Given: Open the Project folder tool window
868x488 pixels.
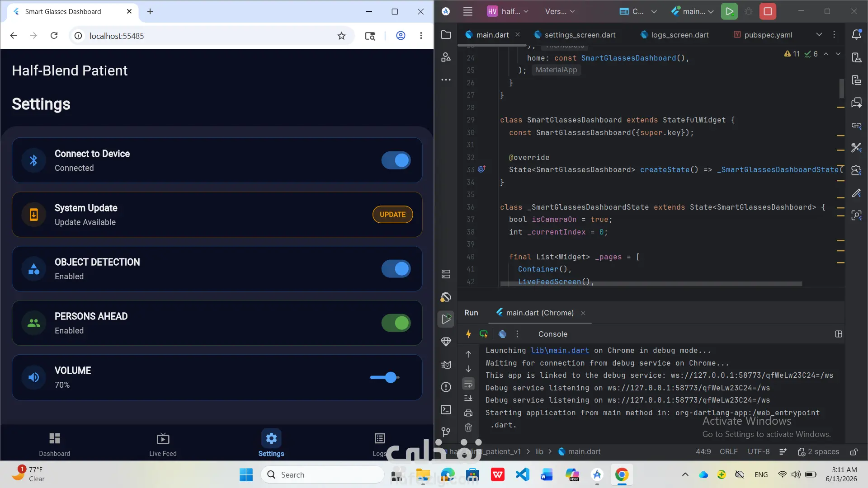Looking at the screenshot, I should 446,35.
